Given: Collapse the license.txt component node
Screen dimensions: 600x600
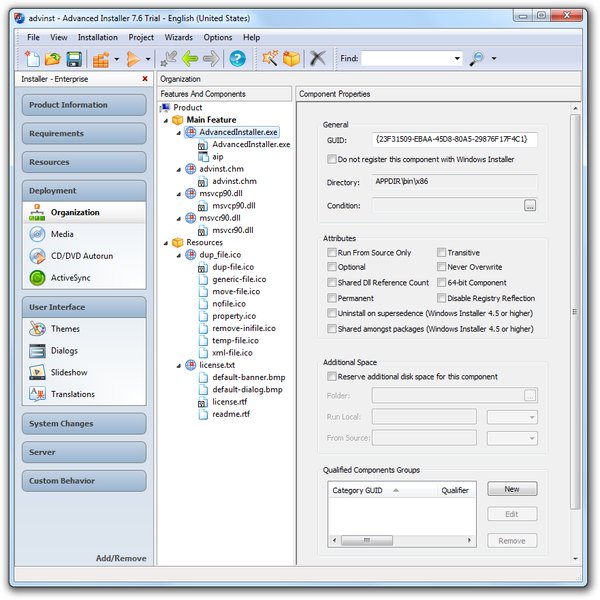Looking at the screenshot, I should coord(179,366).
